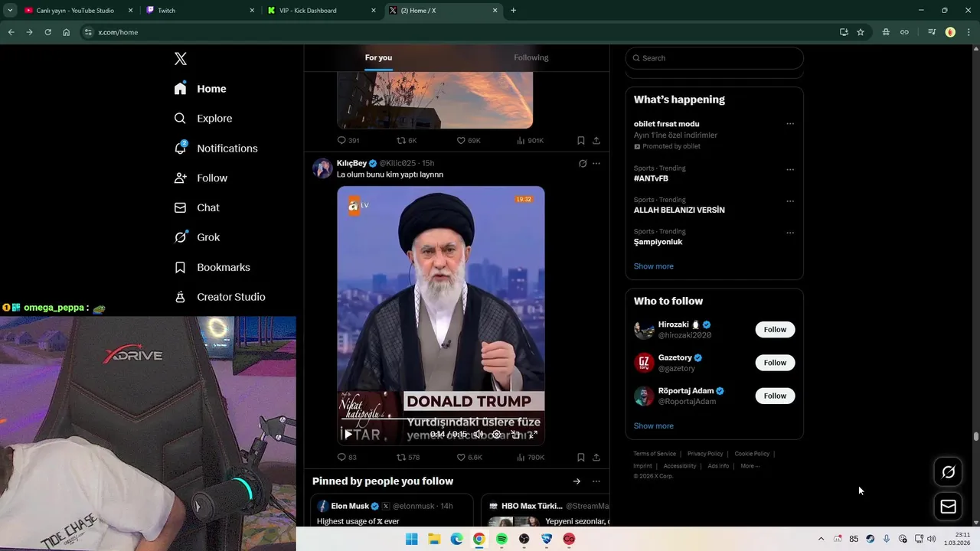Open Terms of Service link
Screen dimensions: 980x551
(655, 454)
